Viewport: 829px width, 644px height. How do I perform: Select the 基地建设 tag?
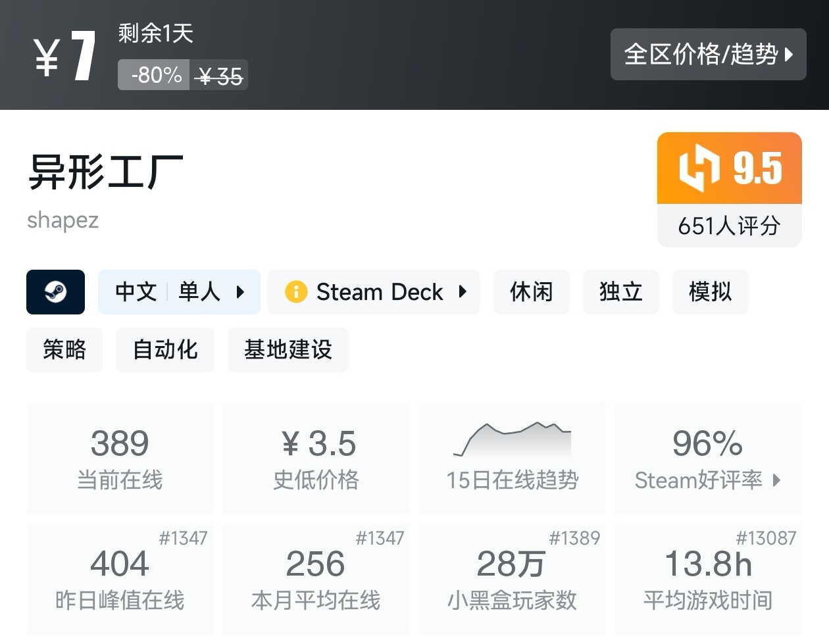click(288, 350)
